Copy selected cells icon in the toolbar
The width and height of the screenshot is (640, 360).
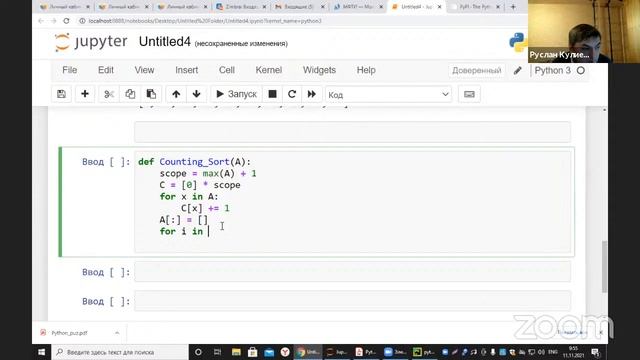(130, 94)
